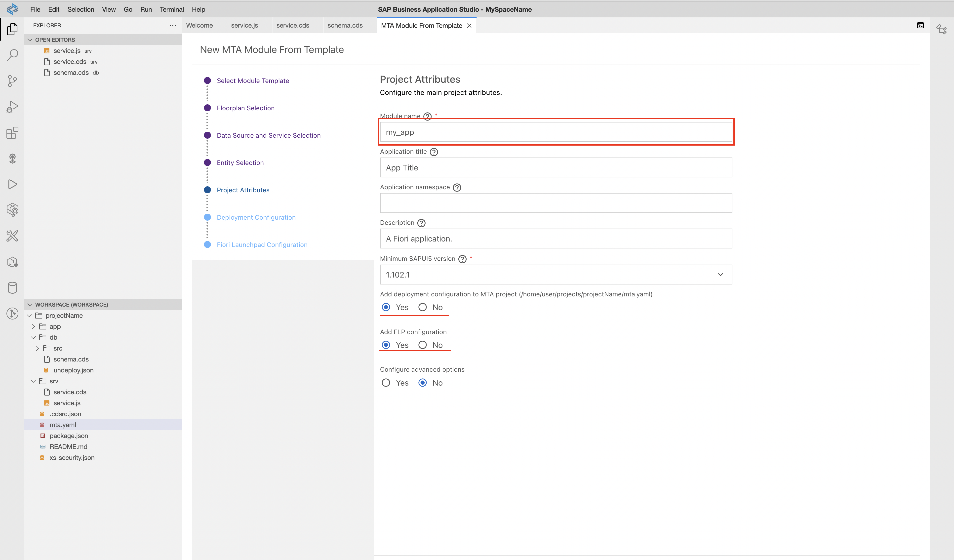Click the help icon next to Minimum SAPUI5 version

(x=462, y=259)
